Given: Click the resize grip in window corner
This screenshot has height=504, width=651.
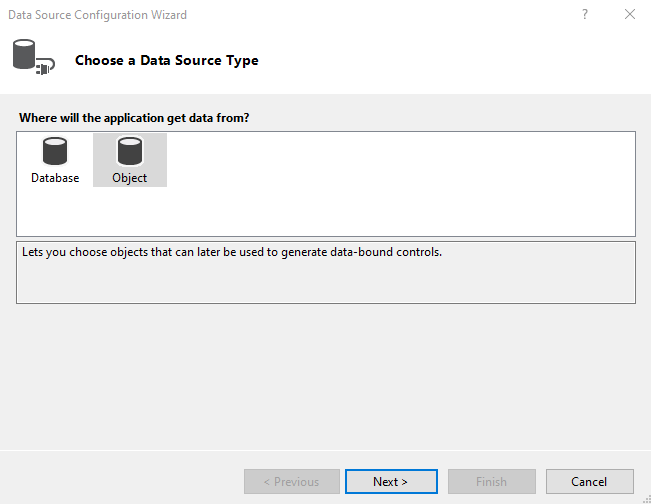Looking at the screenshot, I should 646,499.
